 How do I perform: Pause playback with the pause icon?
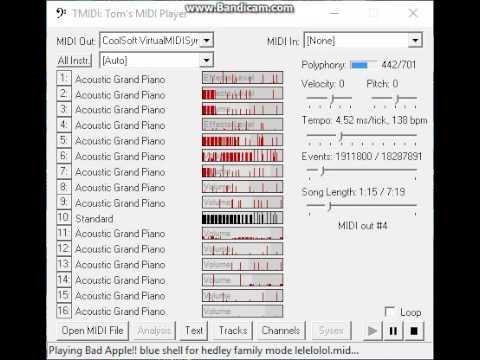(393, 331)
